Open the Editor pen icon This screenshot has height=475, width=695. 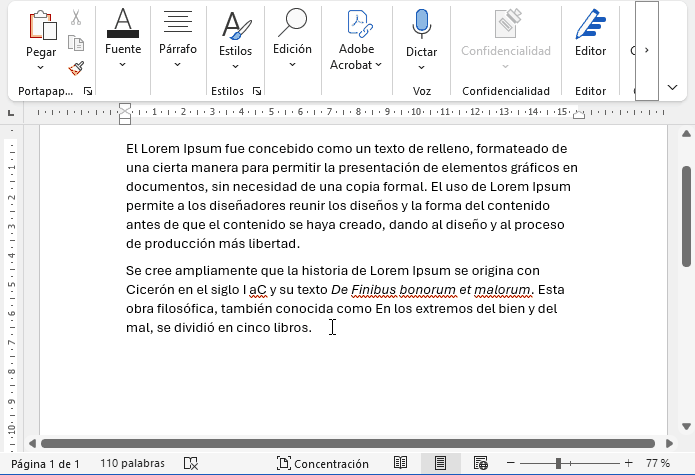(590, 25)
